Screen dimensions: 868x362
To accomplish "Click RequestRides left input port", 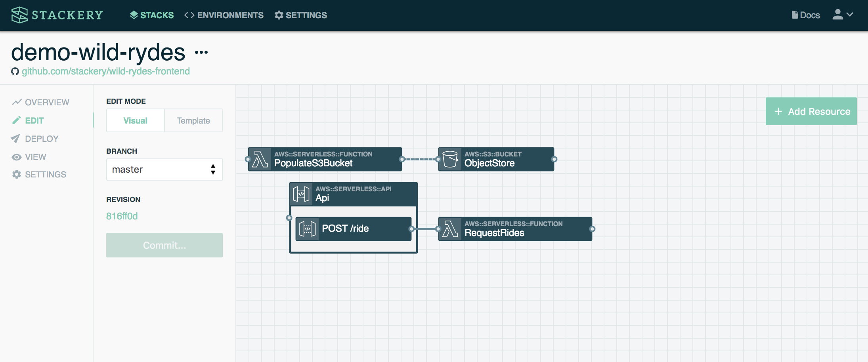I will coord(438,229).
